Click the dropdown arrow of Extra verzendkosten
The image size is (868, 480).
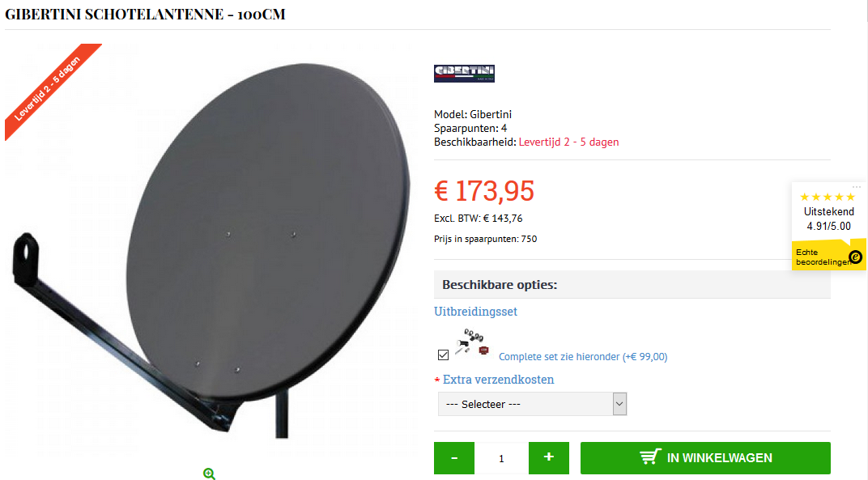619,404
